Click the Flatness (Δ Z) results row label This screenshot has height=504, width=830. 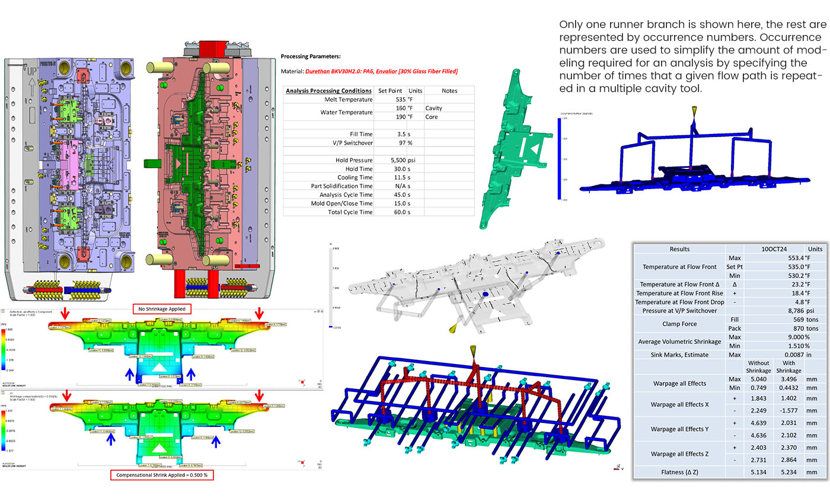coord(679,472)
